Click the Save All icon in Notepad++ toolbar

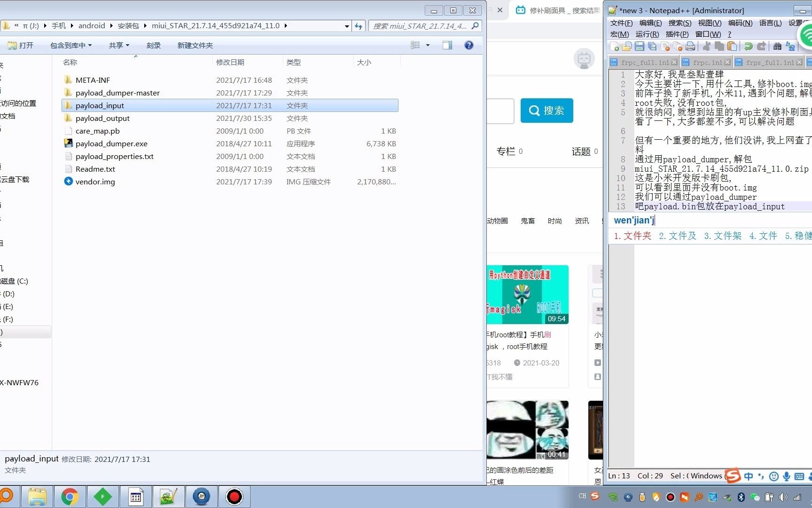click(652, 46)
